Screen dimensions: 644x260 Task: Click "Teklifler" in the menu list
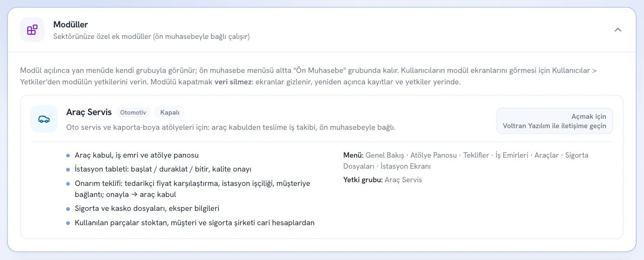click(x=476, y=155)
